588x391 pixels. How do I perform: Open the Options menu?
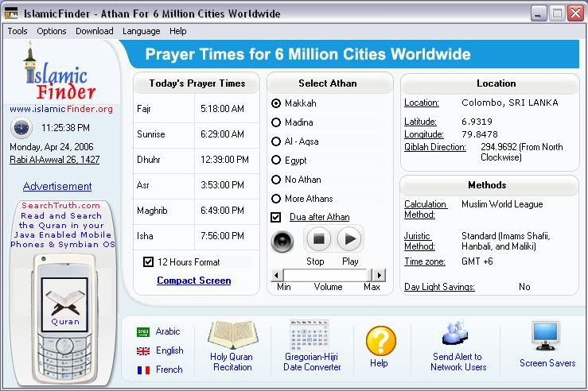52,31
